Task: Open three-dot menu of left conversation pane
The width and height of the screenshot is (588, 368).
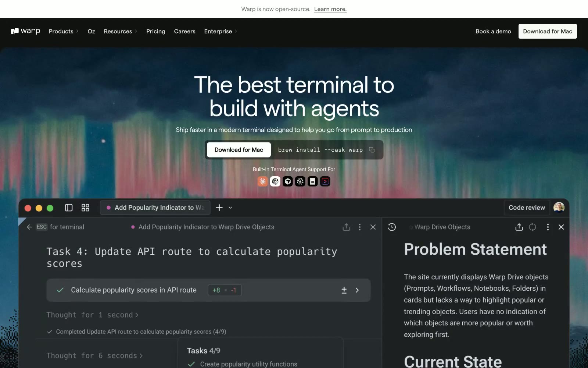Action: tap(360, 227)
